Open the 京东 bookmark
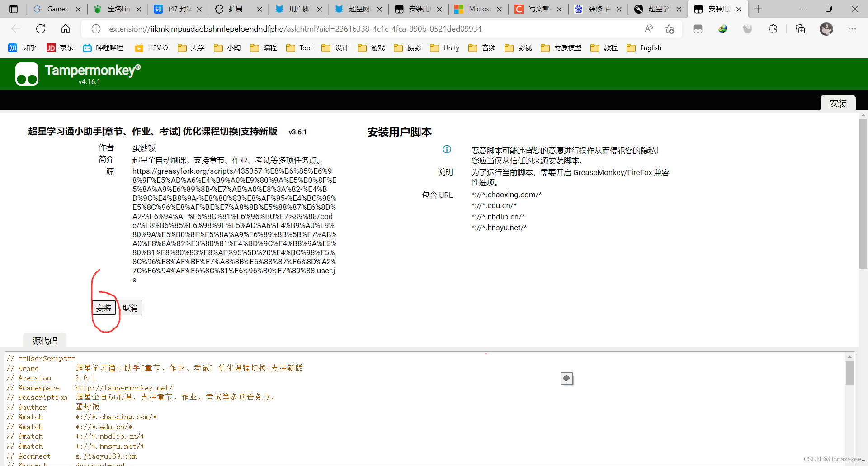The image size is (868, 466). (x=60, y=48)
